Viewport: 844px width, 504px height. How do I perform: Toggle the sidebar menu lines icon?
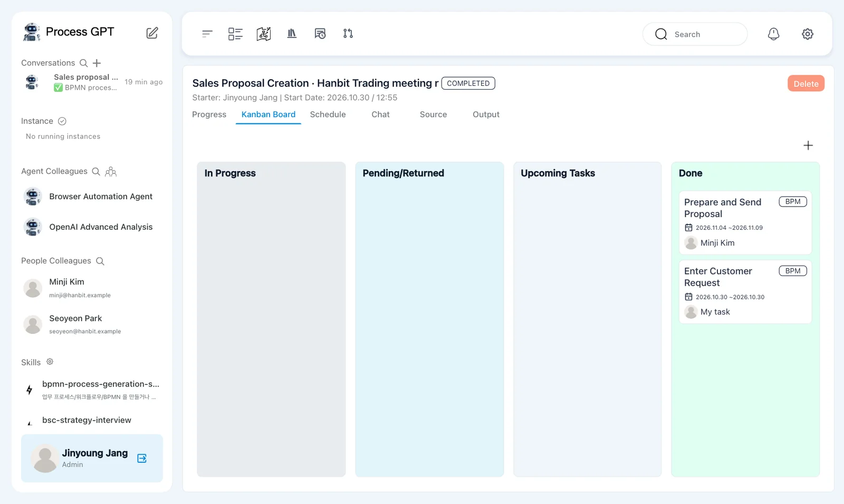pos(207,34)
